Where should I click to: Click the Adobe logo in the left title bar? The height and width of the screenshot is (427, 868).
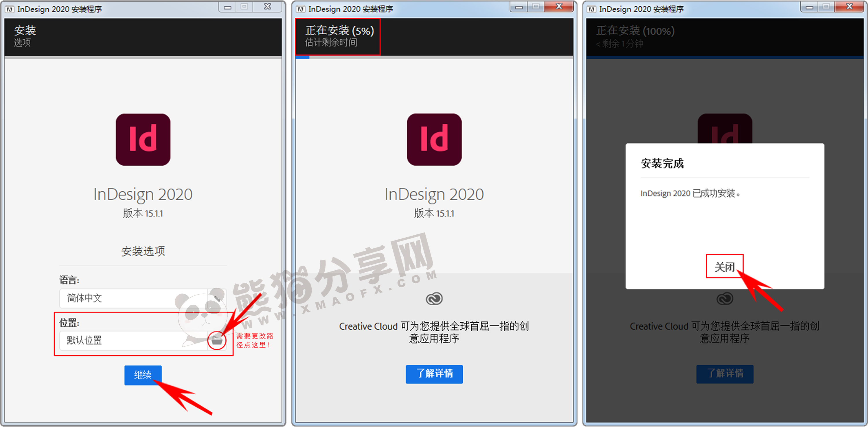10,9
